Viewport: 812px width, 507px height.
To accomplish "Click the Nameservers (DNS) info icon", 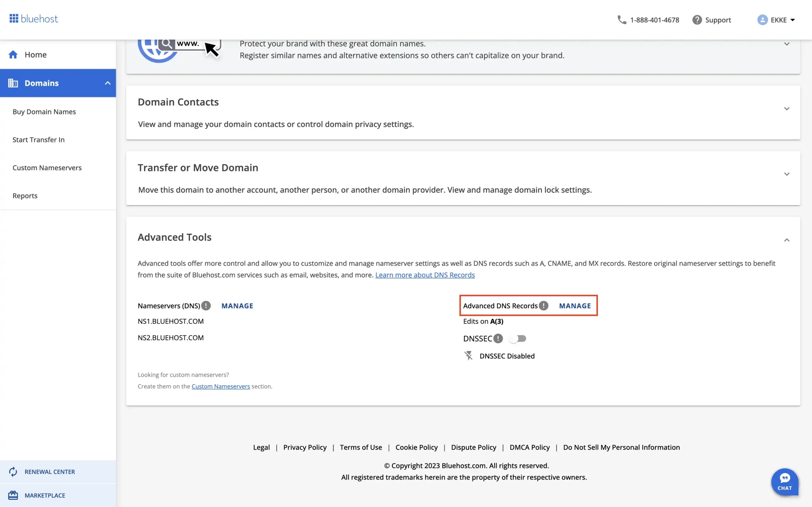I will [206, 305].
